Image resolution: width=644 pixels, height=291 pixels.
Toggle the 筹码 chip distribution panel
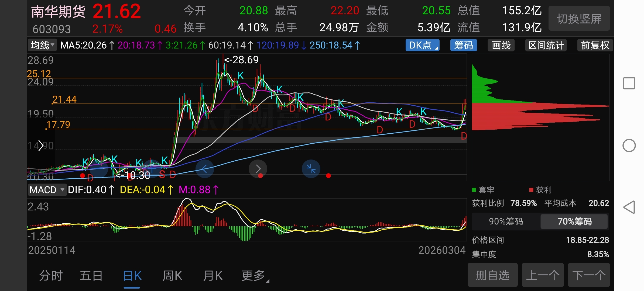(463, 45)
